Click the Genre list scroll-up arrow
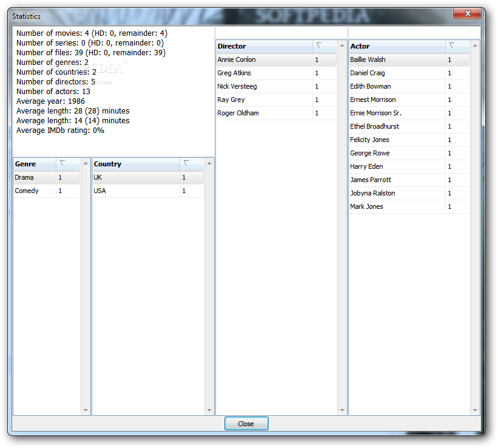This screenshot has width=498, height=448. (86, 163)
